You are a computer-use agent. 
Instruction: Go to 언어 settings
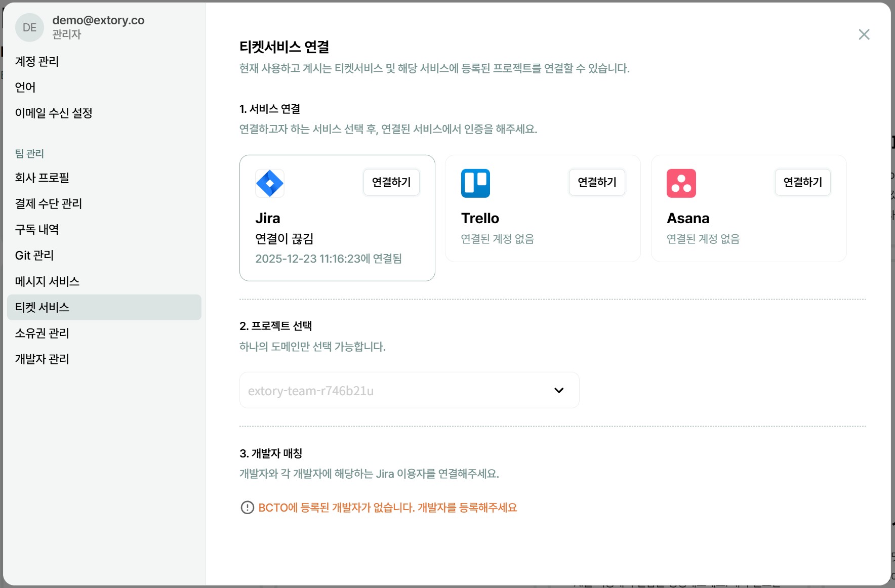tap(25, 87)
